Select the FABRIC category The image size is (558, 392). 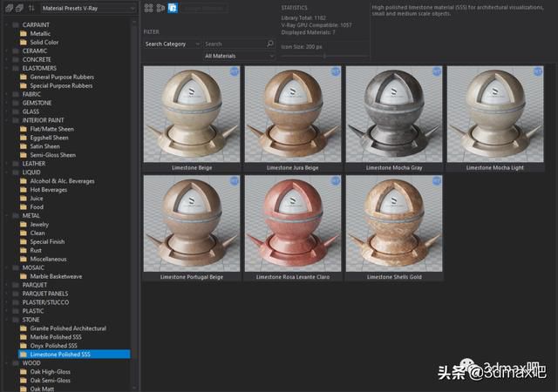pyautogui.click(x=31, y=94)
